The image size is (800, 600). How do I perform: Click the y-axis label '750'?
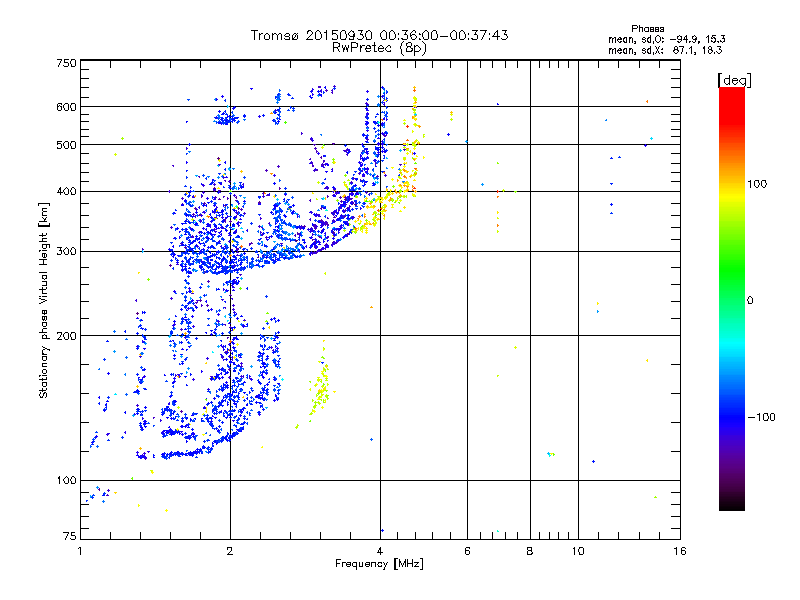67,63
